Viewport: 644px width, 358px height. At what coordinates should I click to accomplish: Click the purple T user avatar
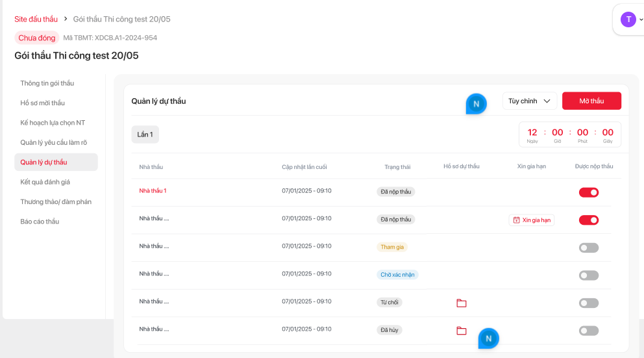click(628, 19)
